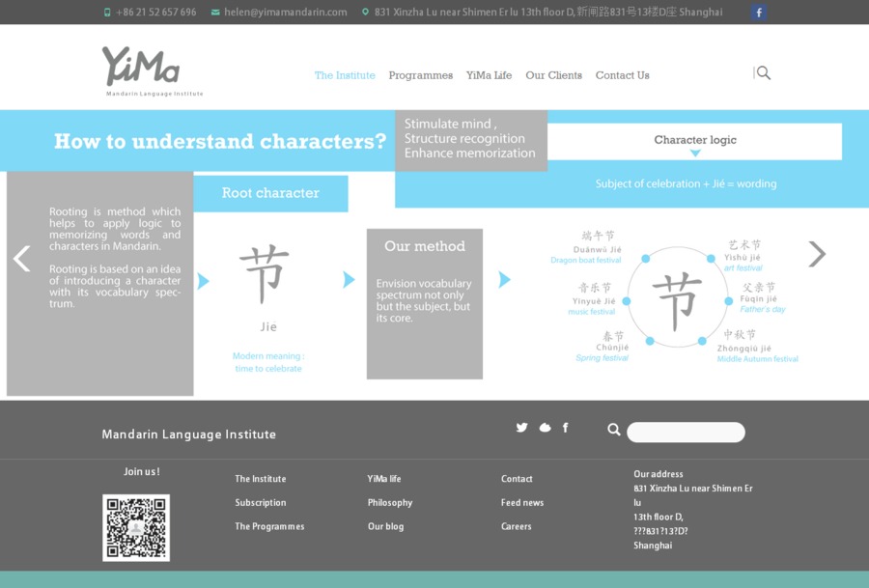Click the 'Spring festival' label
Screen dimensions: 869x588
click(x=602, y=358)
